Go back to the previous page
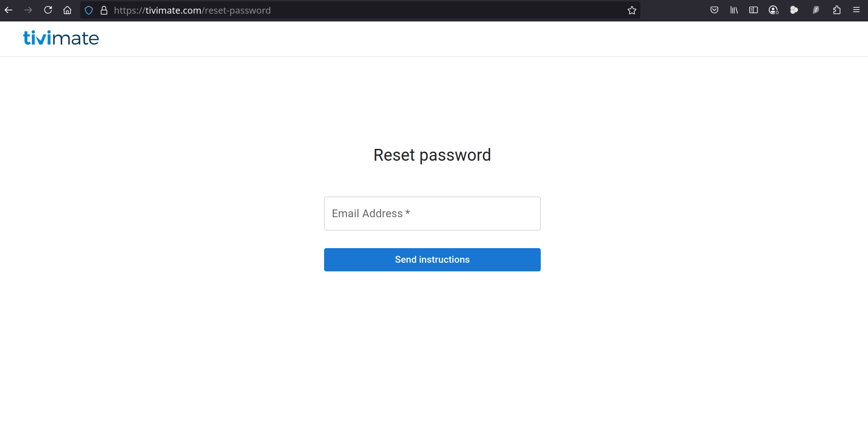The height and width of the screenshot is (428, 868). click(9, 10)
